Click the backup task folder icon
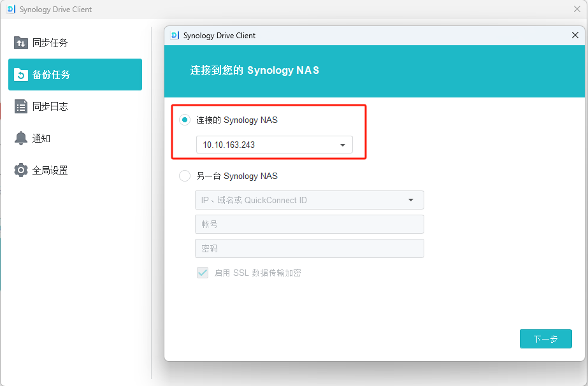The width and height of the screenshot is (588, 386). point(21,75)
